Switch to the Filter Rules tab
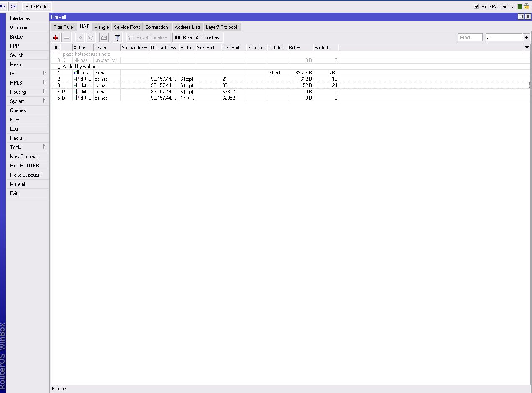 [x=64, y=27]
